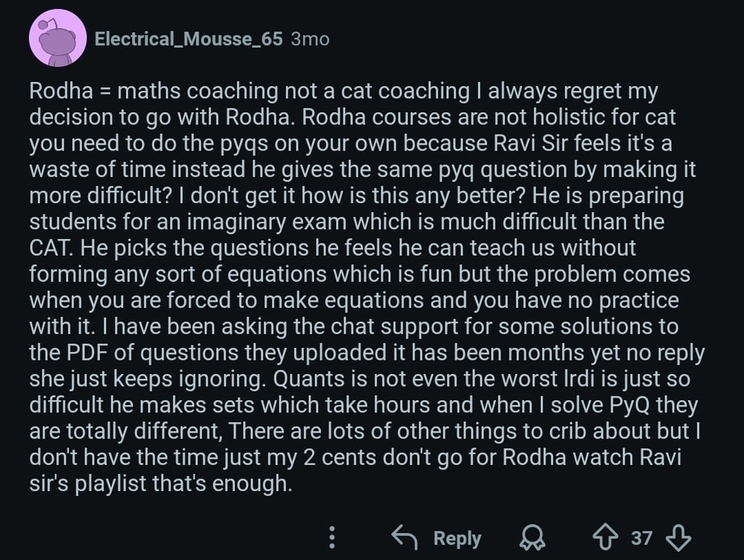
Task: Click the vote count 37
Action: 641,537
